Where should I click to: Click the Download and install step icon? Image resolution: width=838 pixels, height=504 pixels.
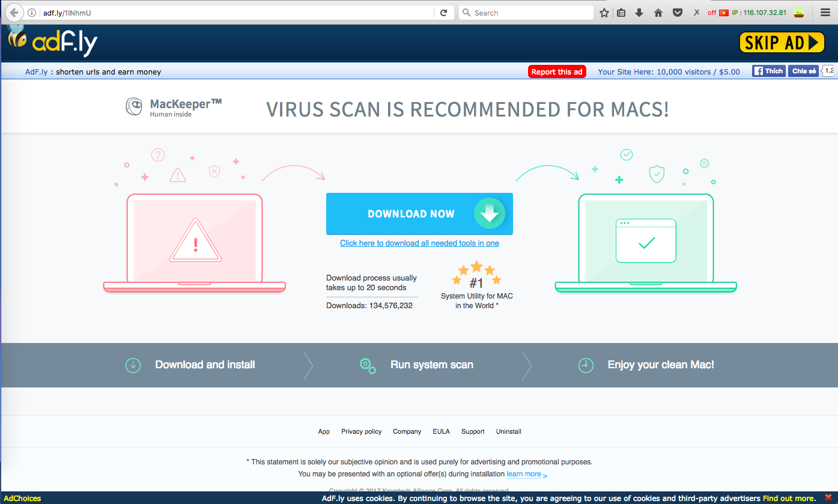point(133,365)
